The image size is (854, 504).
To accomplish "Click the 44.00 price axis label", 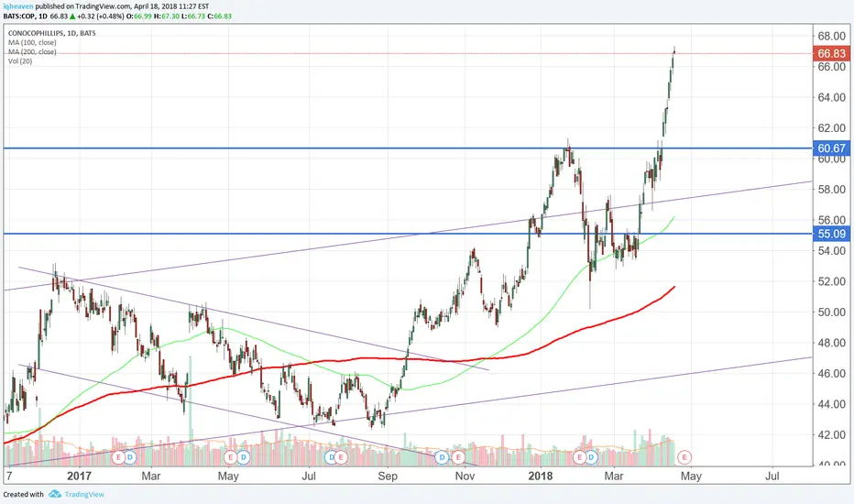I will pos(832,404).
